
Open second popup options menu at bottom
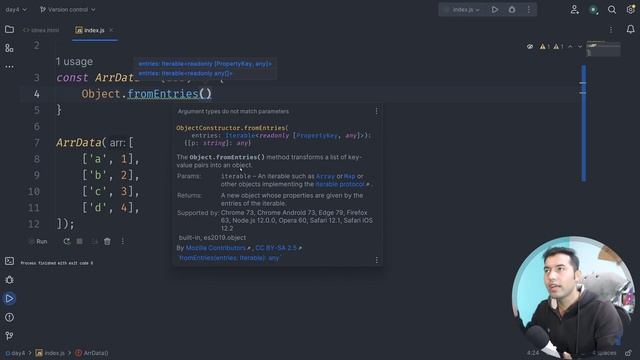click(x=376, y=260)
